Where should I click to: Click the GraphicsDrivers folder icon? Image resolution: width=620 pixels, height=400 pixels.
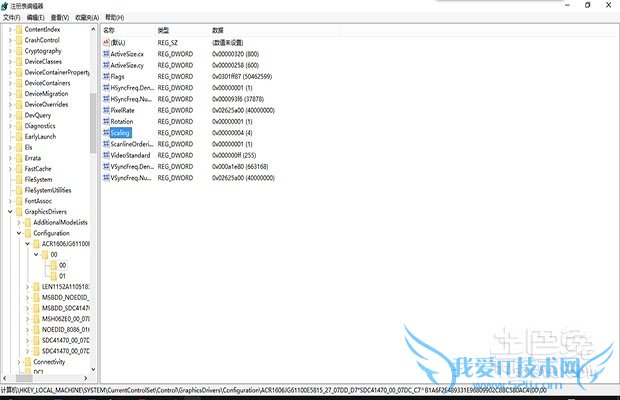19,211
